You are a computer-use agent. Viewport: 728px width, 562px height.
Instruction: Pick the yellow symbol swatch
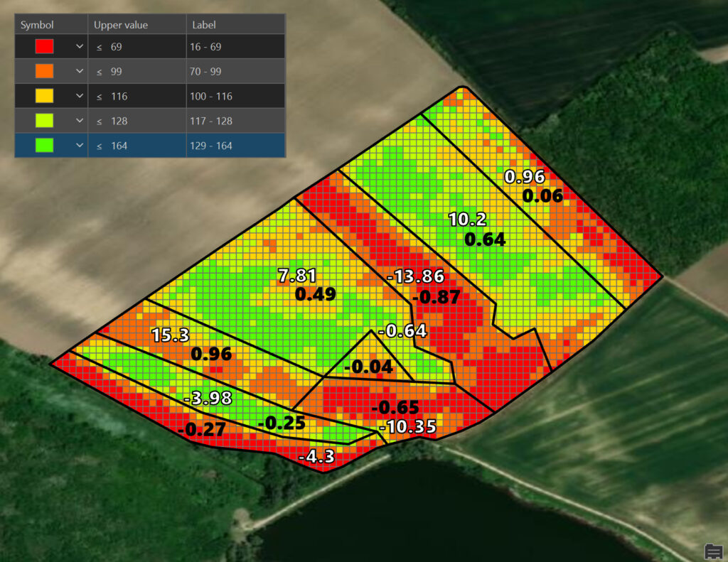[x=44, y=97]
